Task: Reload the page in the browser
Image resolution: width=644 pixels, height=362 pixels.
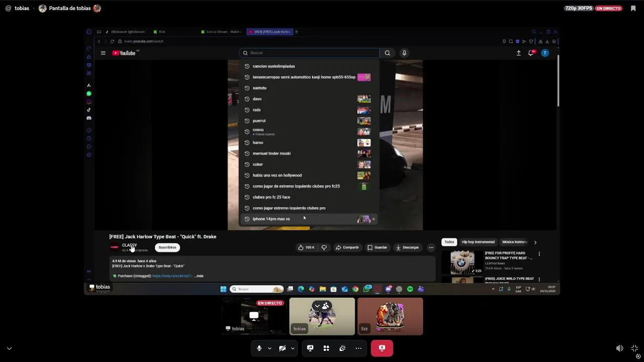Action: point(112,41)
